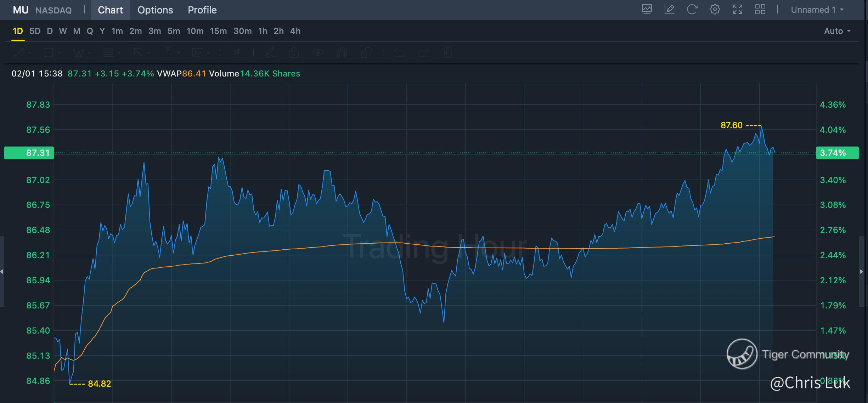The width and height of the screenshot is (868, 403).
Task: Click the trash icon to delete drawings
Action: [447, 53]
